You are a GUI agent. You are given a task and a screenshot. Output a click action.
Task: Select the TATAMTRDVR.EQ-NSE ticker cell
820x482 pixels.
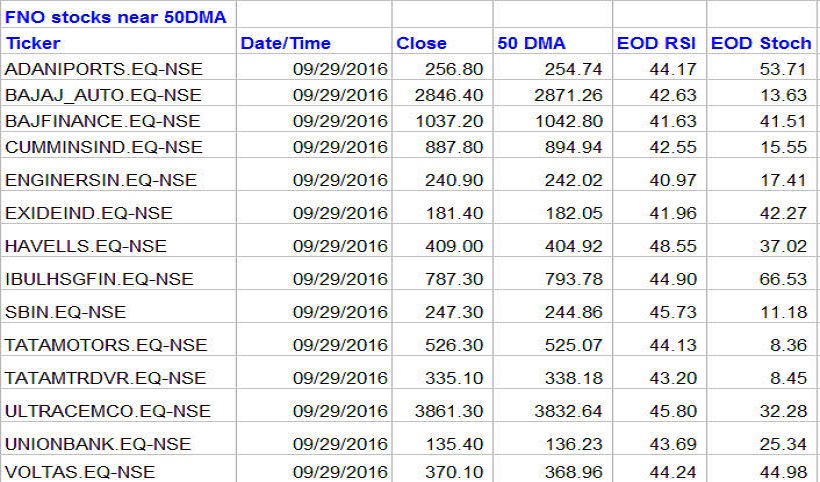[x=105, y=378]
